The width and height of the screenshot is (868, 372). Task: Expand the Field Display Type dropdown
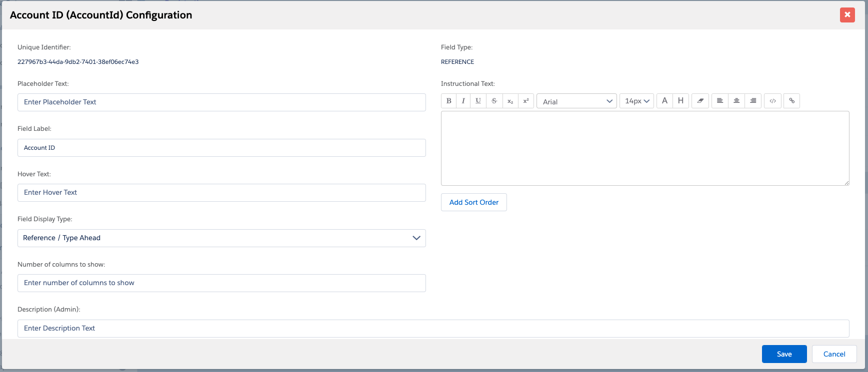click(x=221, y=238)
